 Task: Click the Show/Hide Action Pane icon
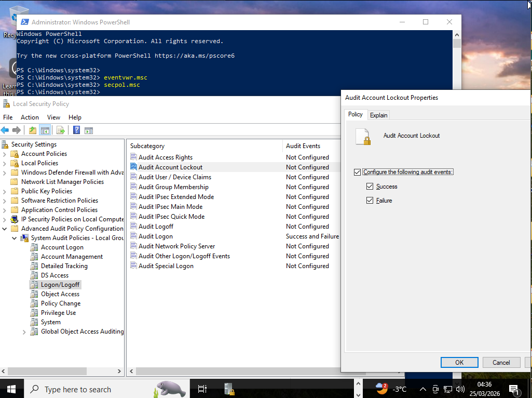coord(89,130)
